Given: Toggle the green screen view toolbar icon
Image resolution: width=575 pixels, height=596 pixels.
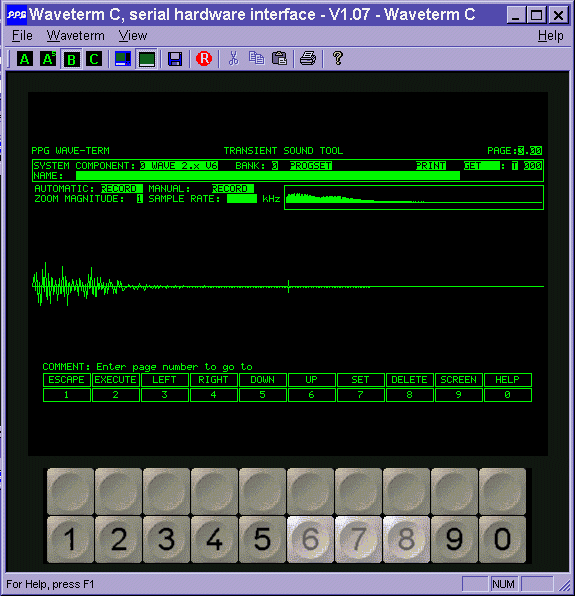Looking at the screenshot, I should pos(147,59).
